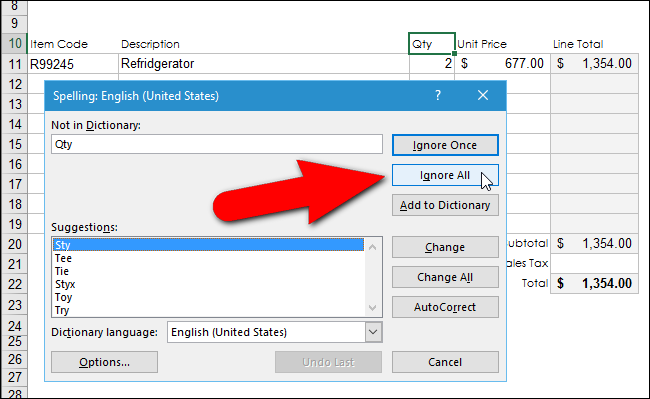Choose Ignore All for Qty
Viewport: 650px width, 399px height.
click(x=445, y=175)
